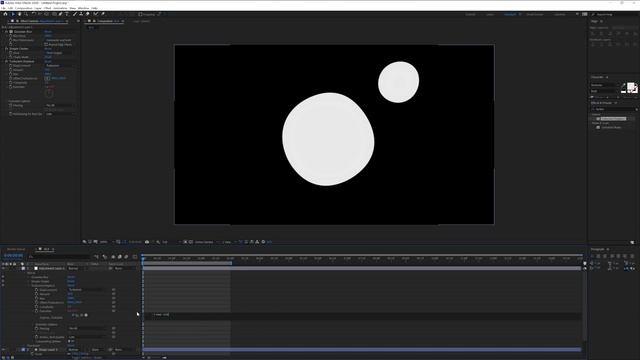Enable the Snapping checkbox

[x=140, y=14]
